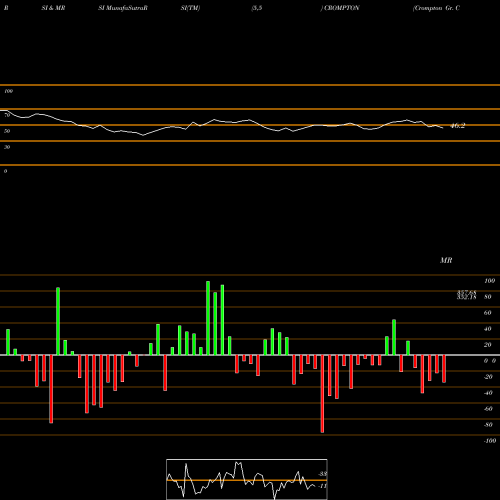Click the 20 label on MR right axis
The height and width of the screenshot is (500, 500).
pyautogui.click(x=488, y=345)
